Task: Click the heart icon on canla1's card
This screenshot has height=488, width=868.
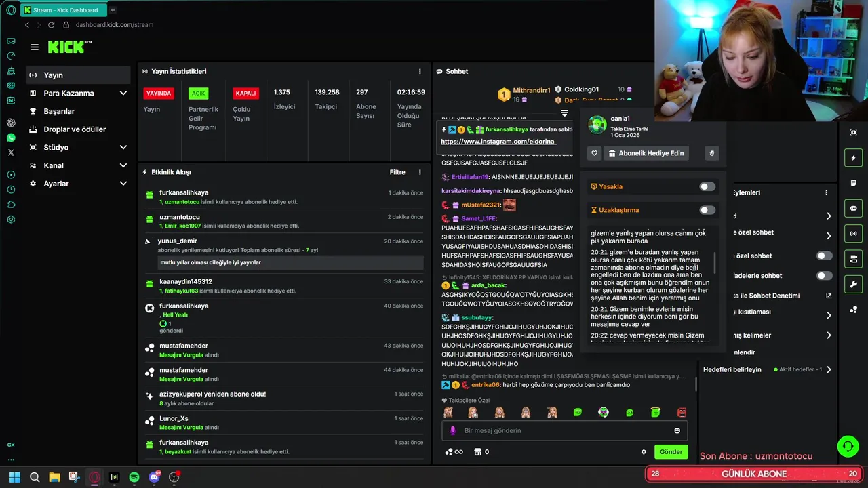Action: tap(594, 153)
